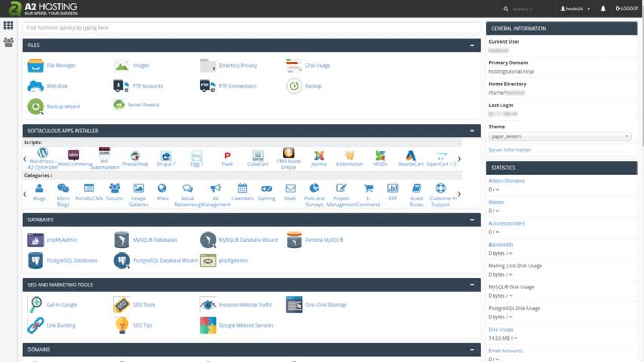644x362 pixels.
Task: Open the Bandwidth statistics link
Action: coord(501,244)
